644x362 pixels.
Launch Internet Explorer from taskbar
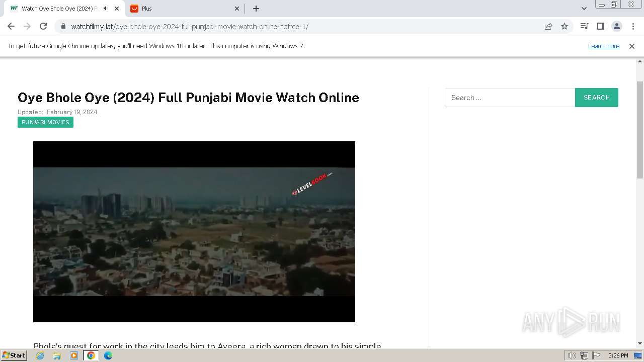pos(40,355)
